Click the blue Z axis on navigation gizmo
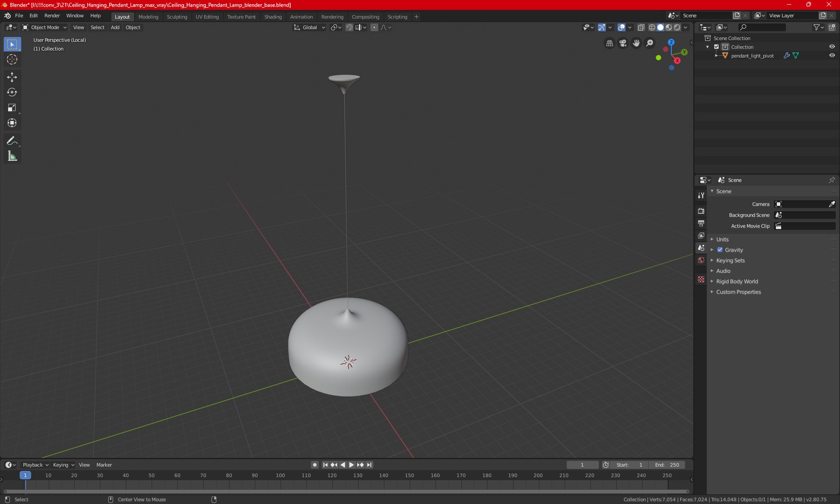The image size is (840, 504). click(671, 42)
